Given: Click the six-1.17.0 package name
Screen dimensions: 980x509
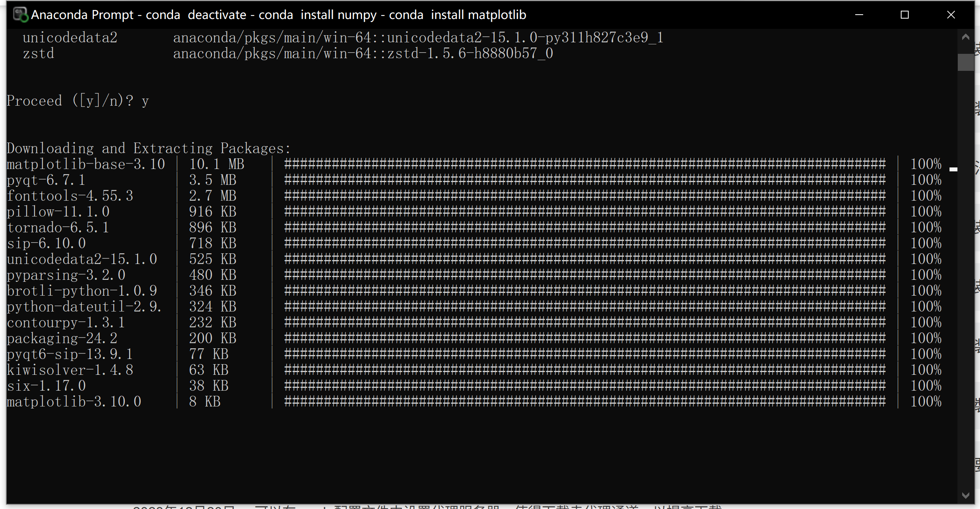Looking at the screenshot, I should click(x=46, y=386).
